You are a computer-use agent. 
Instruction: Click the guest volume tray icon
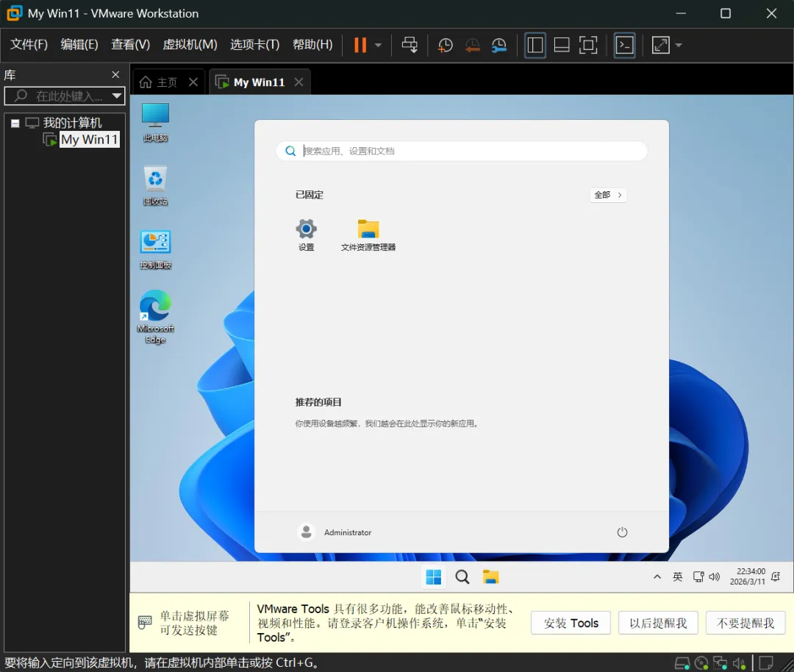coord(714,577)
